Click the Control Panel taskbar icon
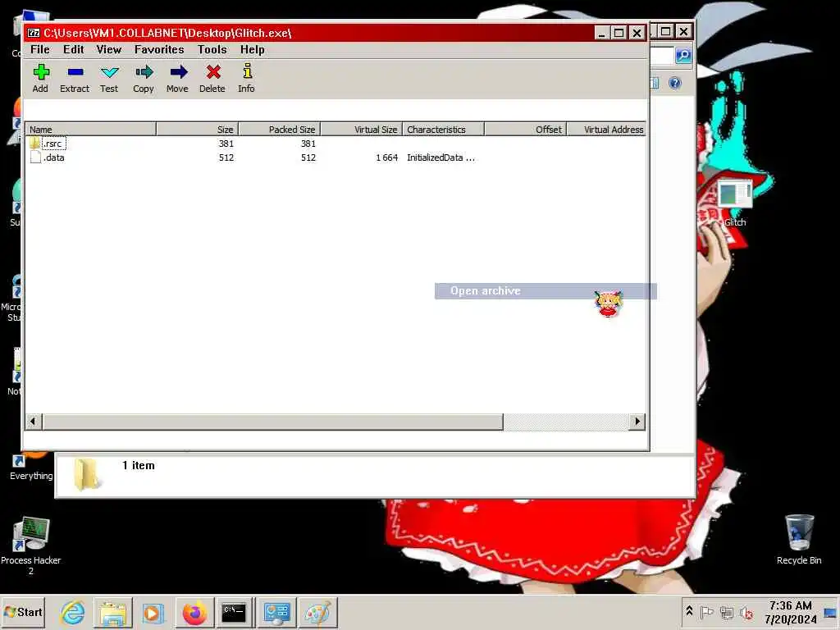Image resolution: width=840 pixels, height=630 pixels. 276,612
